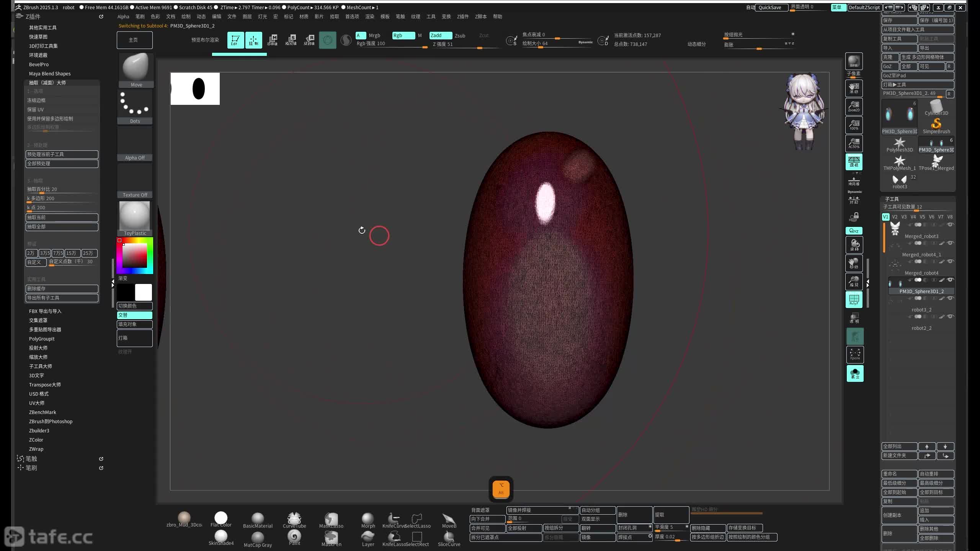Collapse the Z插件 palette header
Viewport: 980px width, 551px height.
pos(33,17)
